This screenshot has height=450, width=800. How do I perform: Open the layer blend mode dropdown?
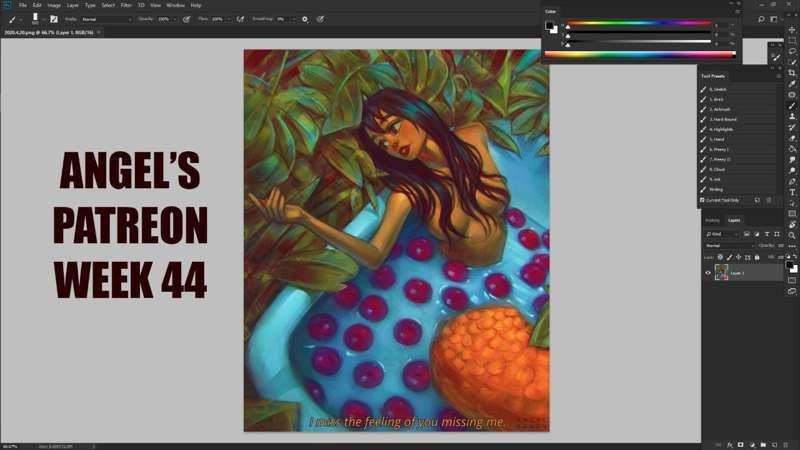[730, 245]
